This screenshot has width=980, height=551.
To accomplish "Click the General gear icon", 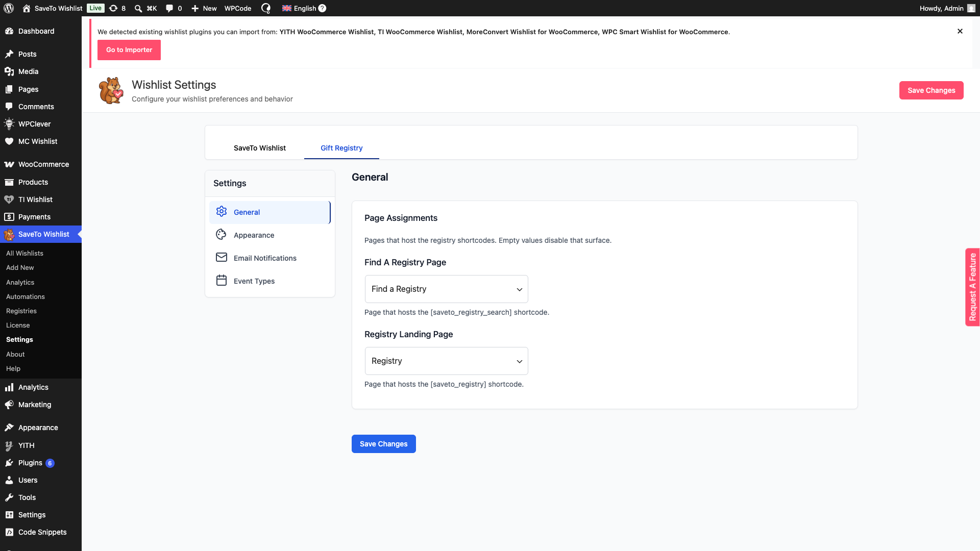I will click(x=222, y=212).
